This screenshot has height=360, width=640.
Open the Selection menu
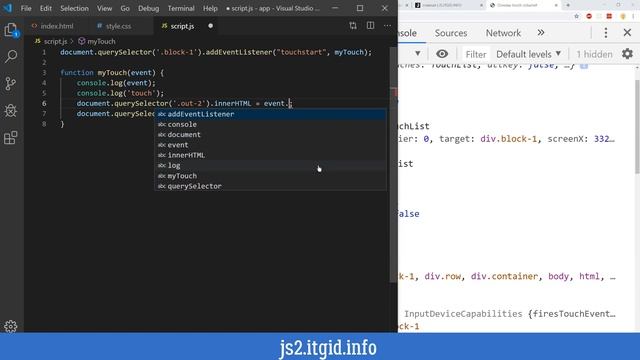74,8
